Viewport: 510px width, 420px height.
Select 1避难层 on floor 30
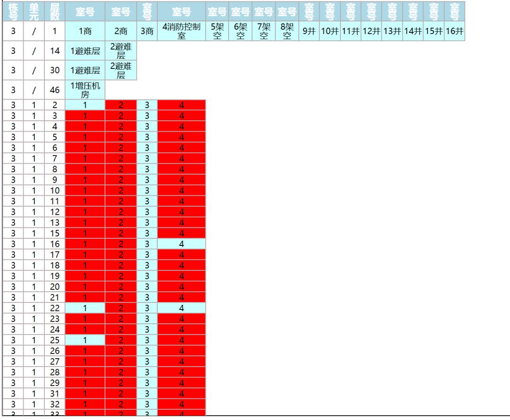point(85,70)
